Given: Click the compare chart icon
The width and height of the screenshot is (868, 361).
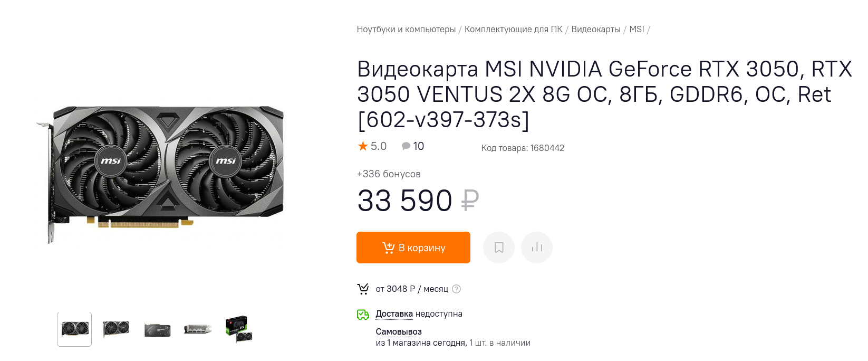Looking at the screenshot, I should point(537,248).
